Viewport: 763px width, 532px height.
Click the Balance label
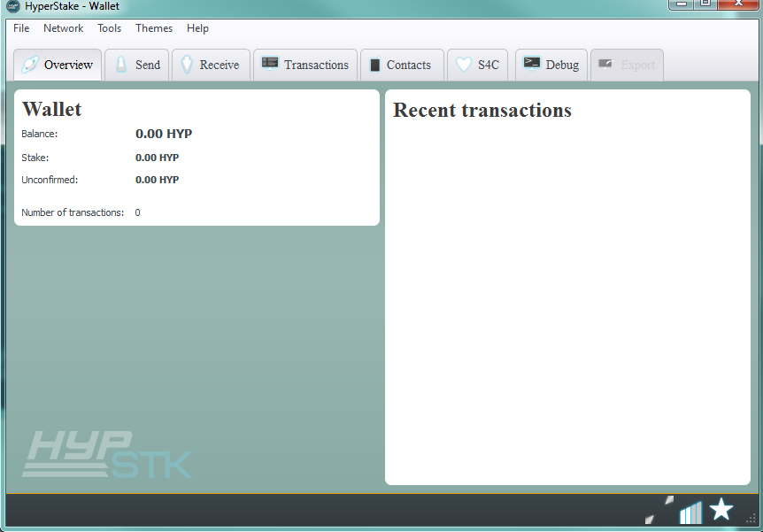click(40, 134)
